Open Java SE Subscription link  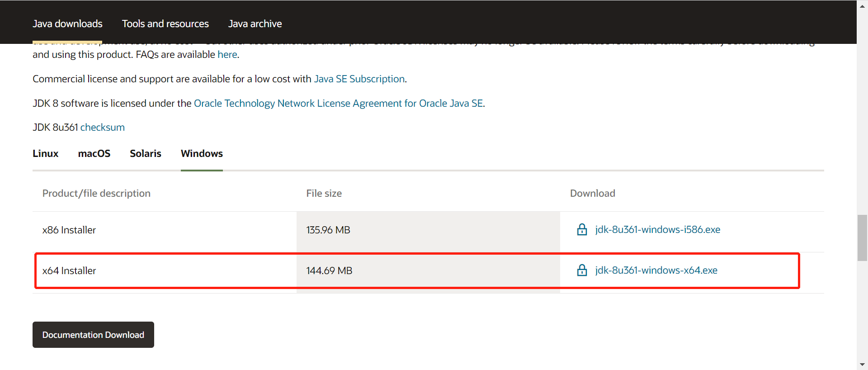click(x=359, y=79)
